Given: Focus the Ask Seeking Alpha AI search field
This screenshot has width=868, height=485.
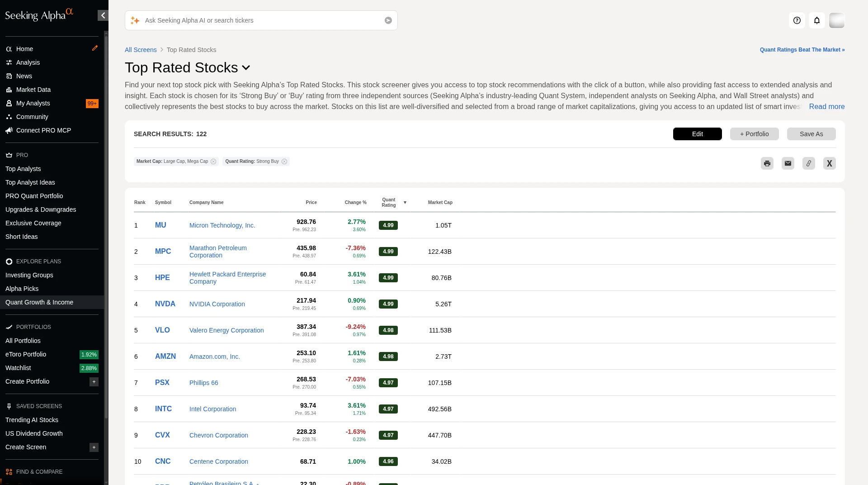Looking at the screenshot, I should [261, 20].
